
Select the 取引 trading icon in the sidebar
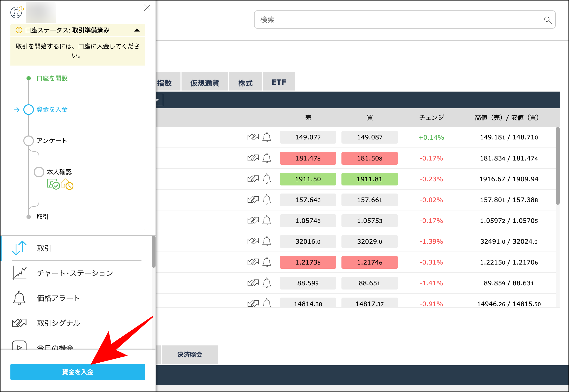point(19,248)
